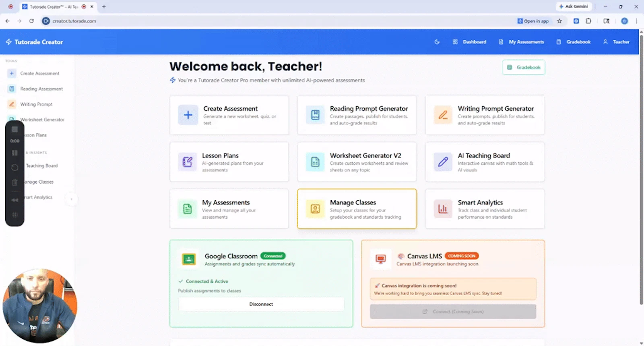
Task: Click the Worksheet Generator V2 document icon
Action: point(315,162)
